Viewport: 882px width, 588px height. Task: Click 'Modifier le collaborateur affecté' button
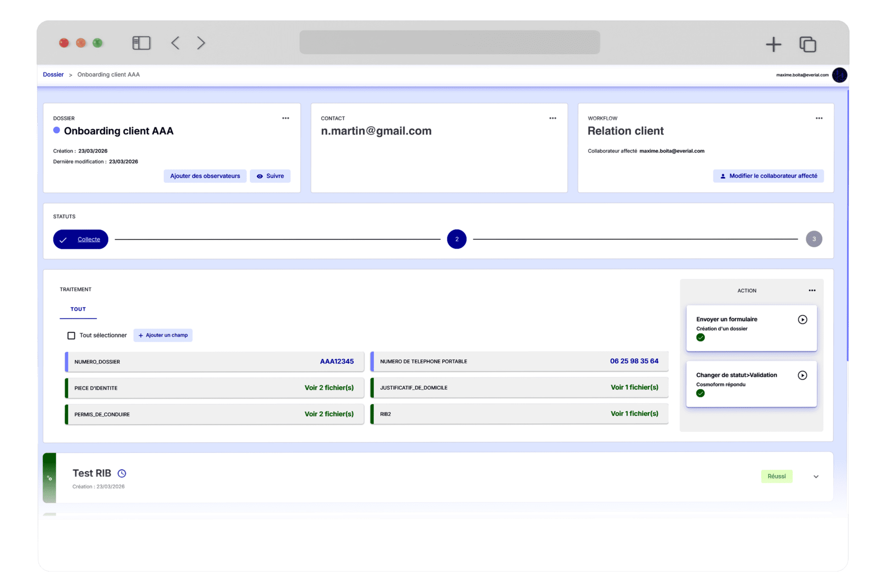[768, 176]
